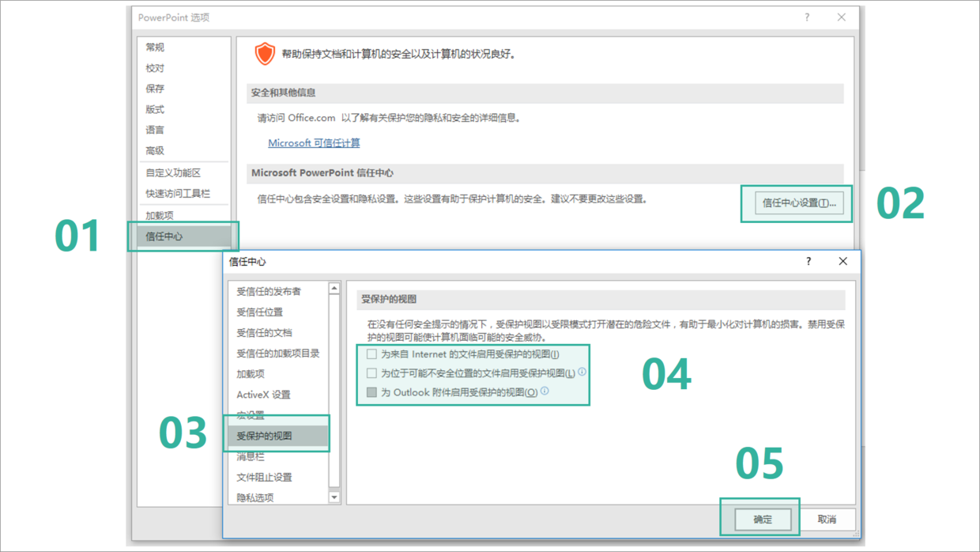
Task: Click the orange shield security icon
Action: click(x=265, y=54)
